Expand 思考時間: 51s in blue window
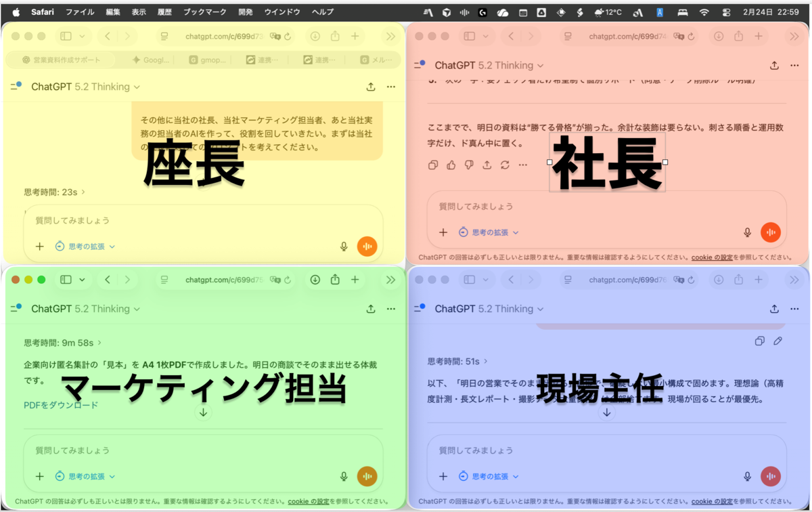This screenshot has width=812, height=512. (458, 361)
